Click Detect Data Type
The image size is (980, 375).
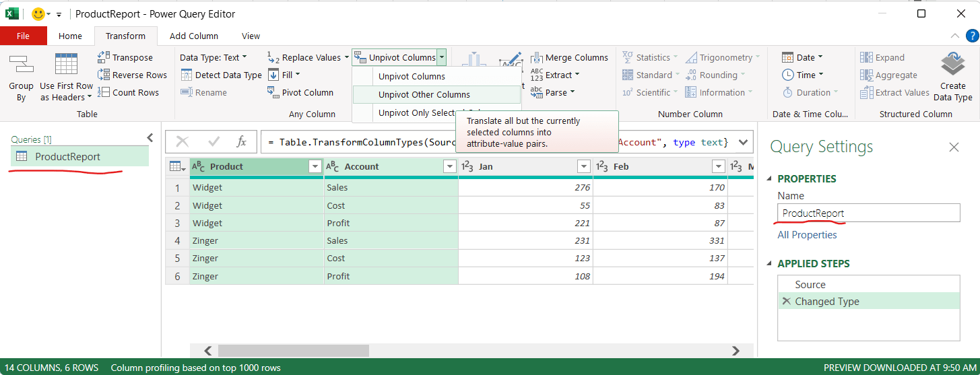[221, 75]
